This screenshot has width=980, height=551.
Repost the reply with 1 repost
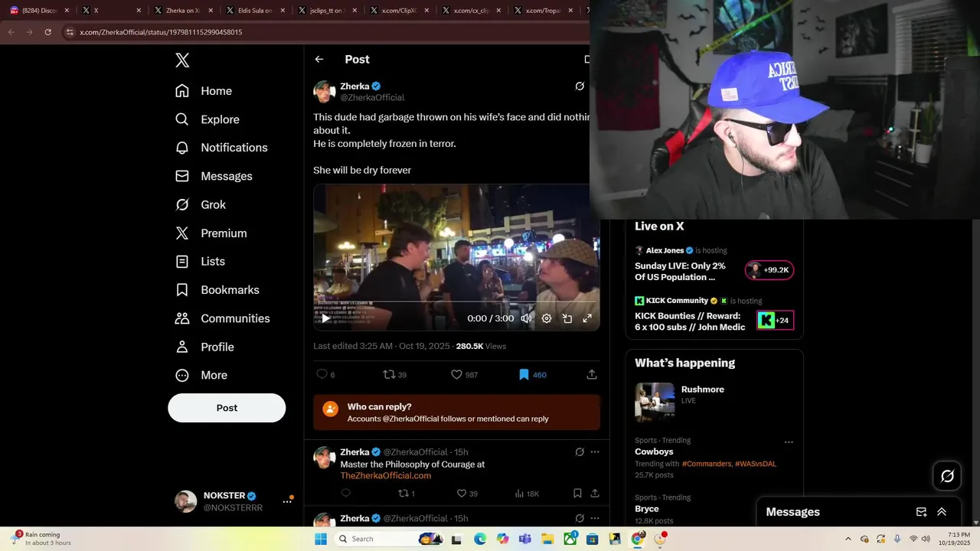coord(407,494)
